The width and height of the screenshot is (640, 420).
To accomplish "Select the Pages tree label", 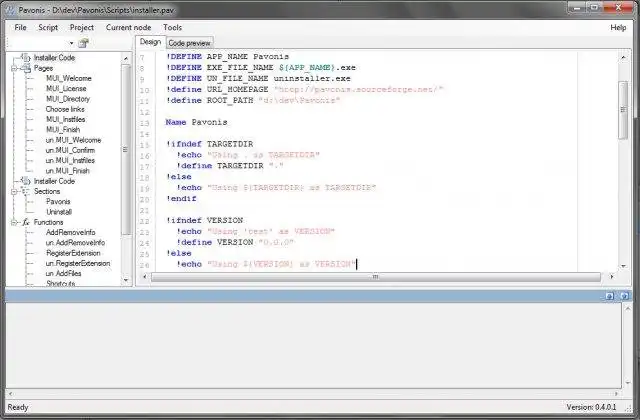I will coord(43,68).
